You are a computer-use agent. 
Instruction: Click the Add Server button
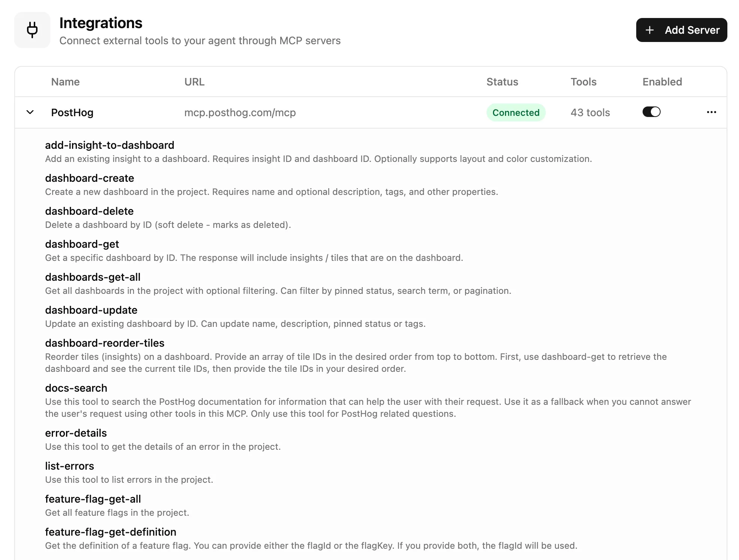click(681, 30)
